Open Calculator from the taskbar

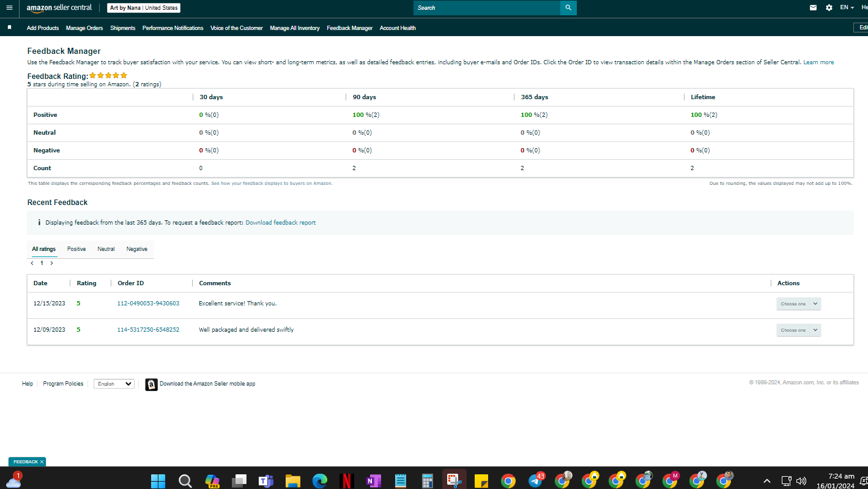tap(428, 481)
